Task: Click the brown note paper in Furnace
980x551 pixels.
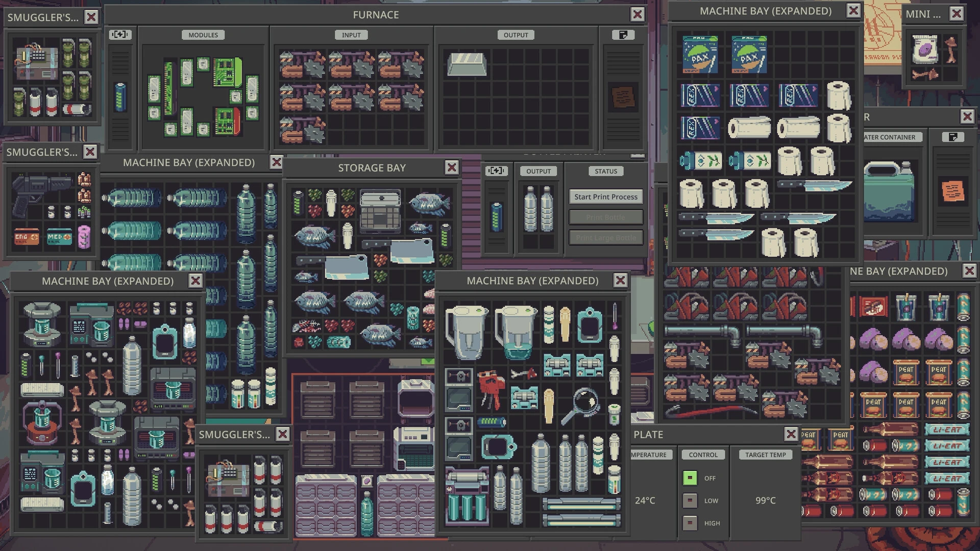Action: [623, 97]
